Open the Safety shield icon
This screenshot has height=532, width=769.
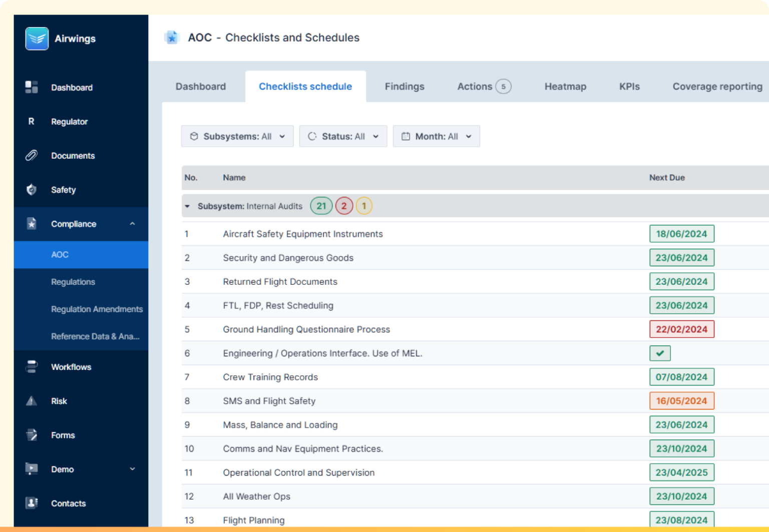[31, 190]
